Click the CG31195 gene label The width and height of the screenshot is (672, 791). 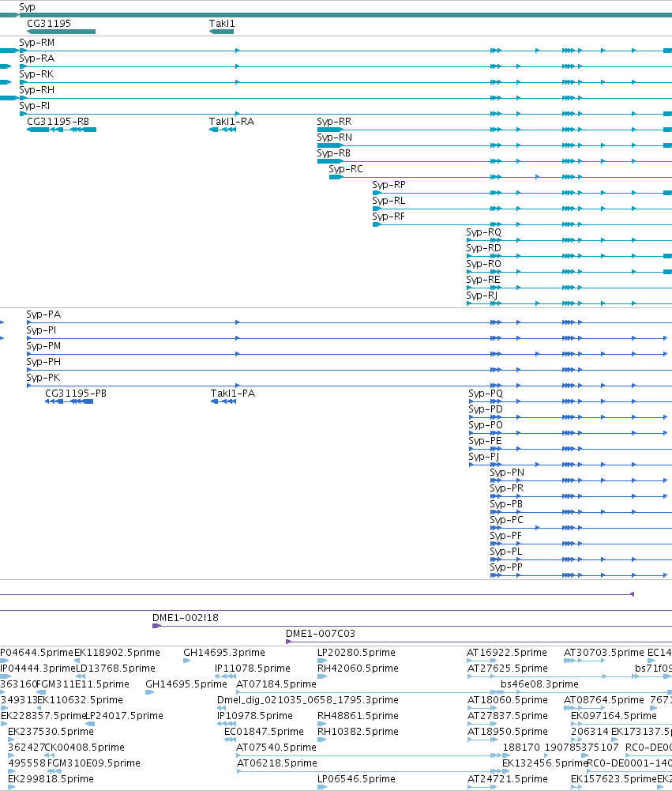click(49, 23)
